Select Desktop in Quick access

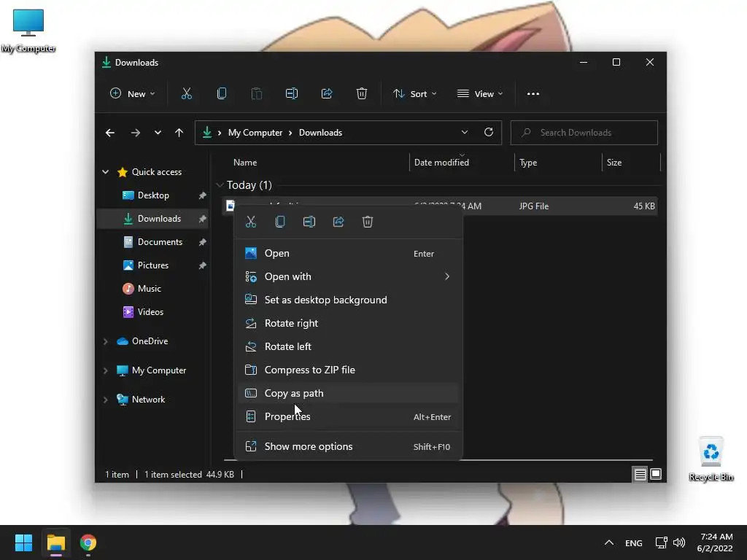[153, 195]
